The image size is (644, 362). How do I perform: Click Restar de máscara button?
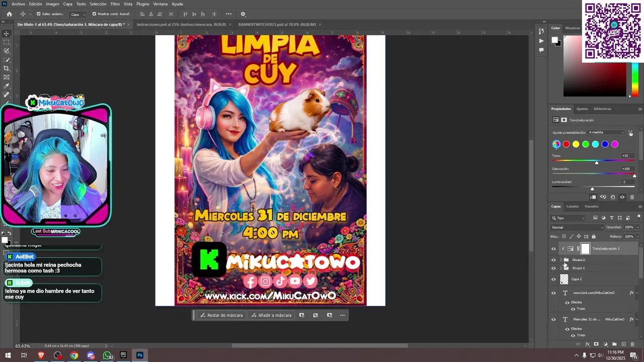(x=221, y=315)
